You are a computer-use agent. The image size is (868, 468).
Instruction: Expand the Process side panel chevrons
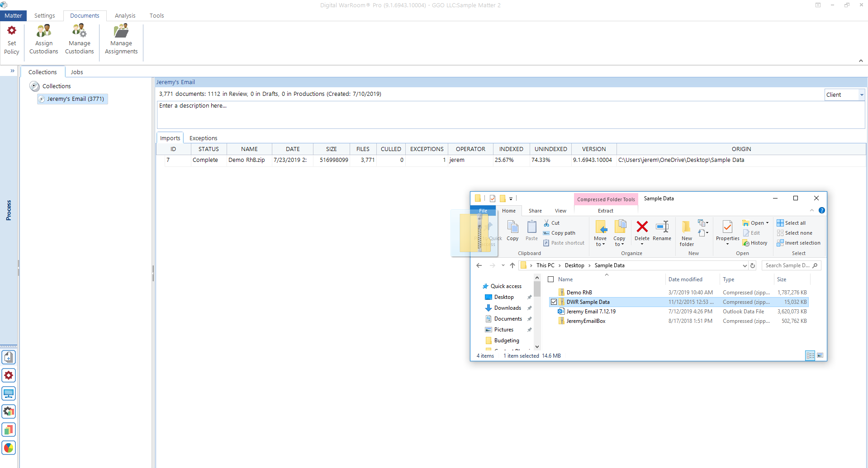12,71
